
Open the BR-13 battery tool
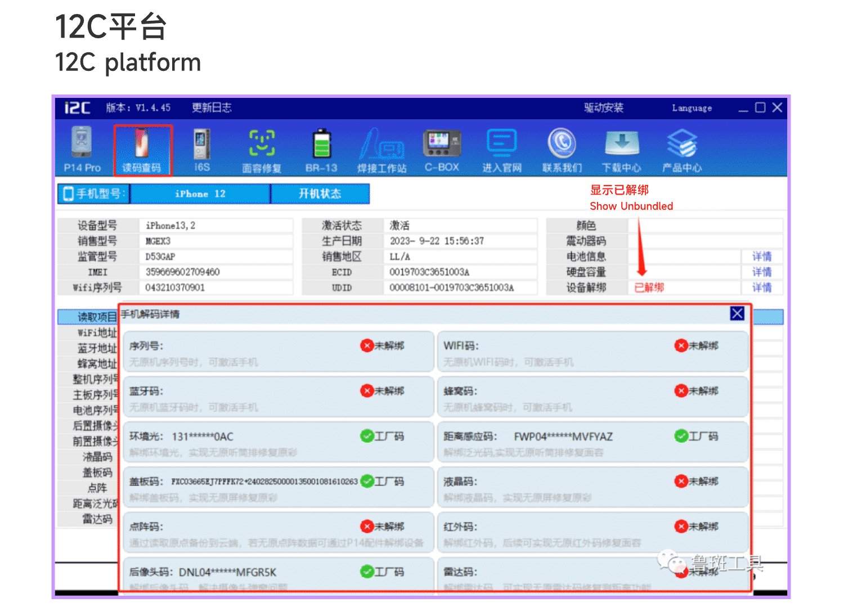tap(321, 150)
